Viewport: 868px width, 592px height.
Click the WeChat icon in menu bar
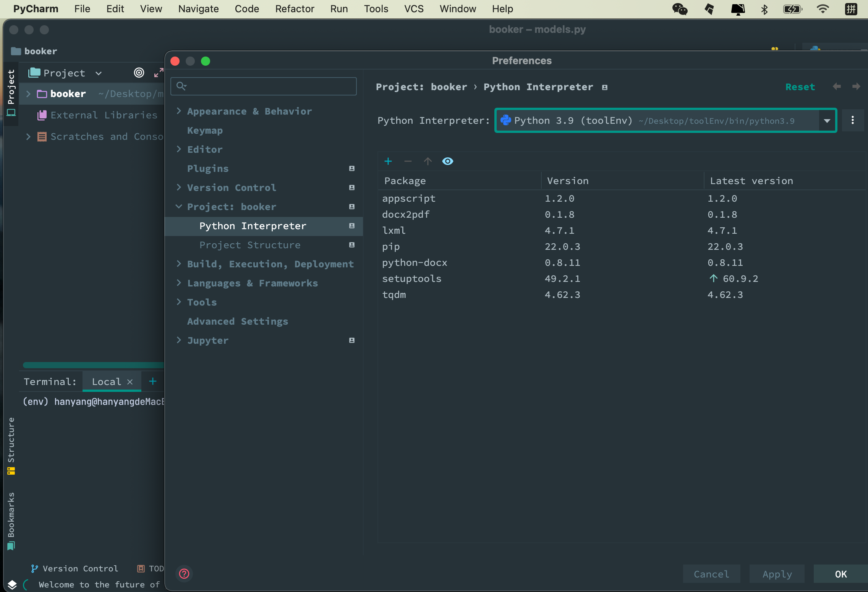(680, 9)
